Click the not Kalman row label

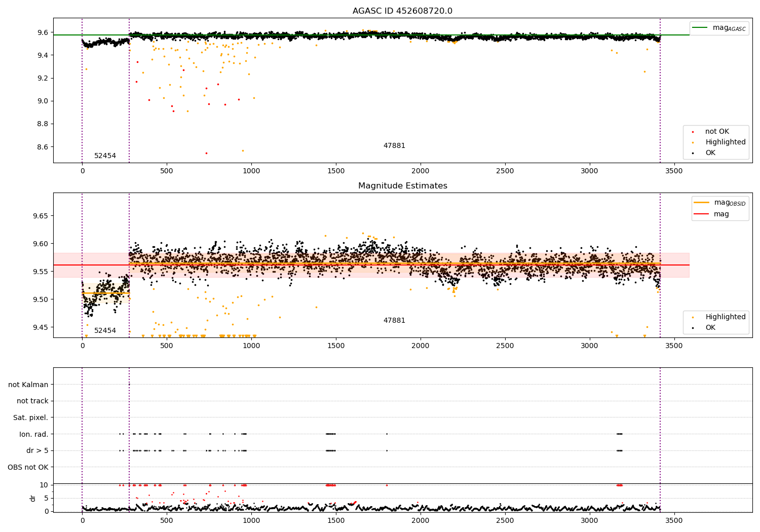[x=28, y=385]
